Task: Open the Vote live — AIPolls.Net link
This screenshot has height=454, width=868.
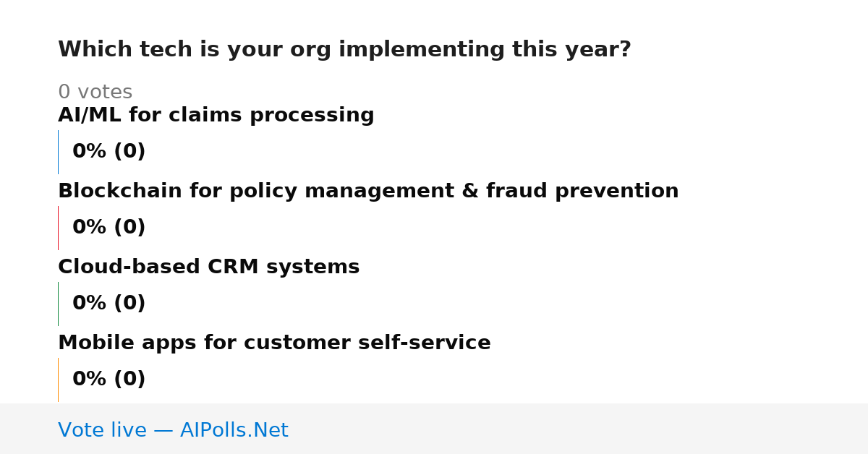Action: [173, 431]
